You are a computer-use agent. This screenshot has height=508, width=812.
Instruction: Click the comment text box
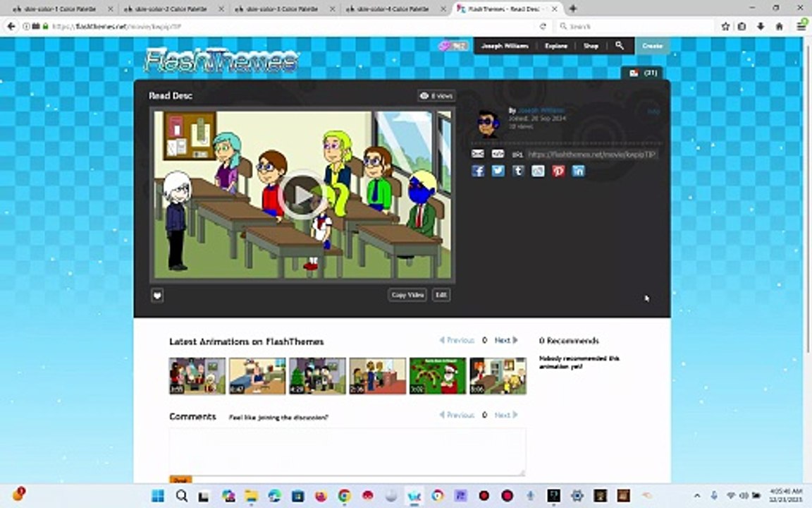coord(347,452)
